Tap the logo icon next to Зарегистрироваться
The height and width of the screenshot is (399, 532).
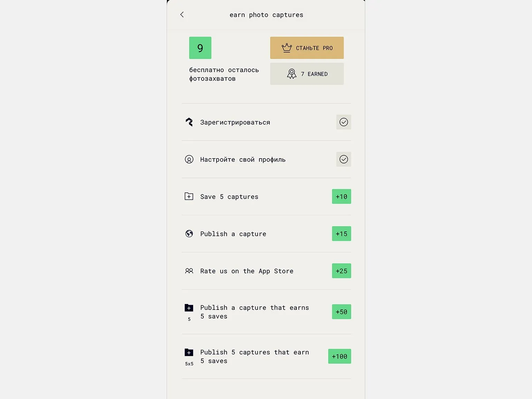coord(189,122)
